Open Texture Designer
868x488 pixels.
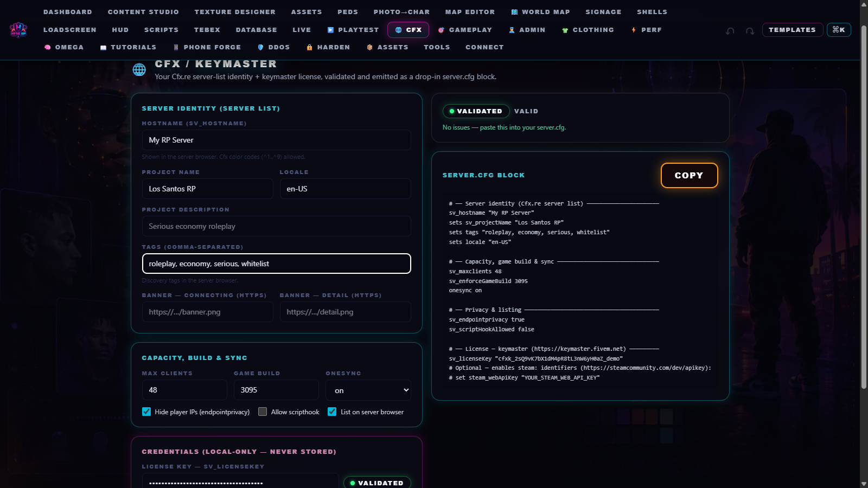click(x=235, y=12)
